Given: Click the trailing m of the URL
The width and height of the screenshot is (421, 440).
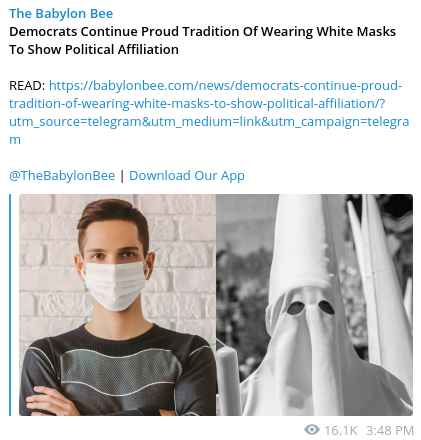Looking at the screenshot, I should pyautogui.click(x=15, y=140).
